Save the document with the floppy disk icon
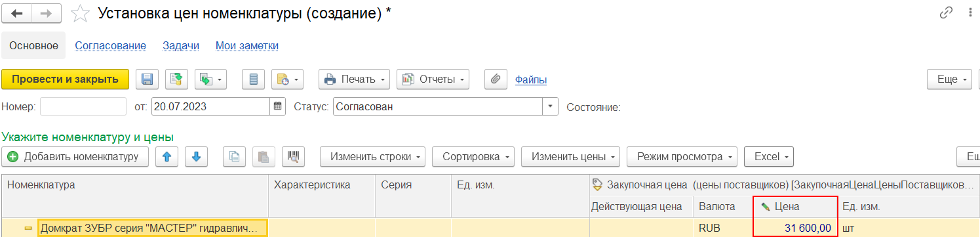980x237 pixels. pos(147,79)
